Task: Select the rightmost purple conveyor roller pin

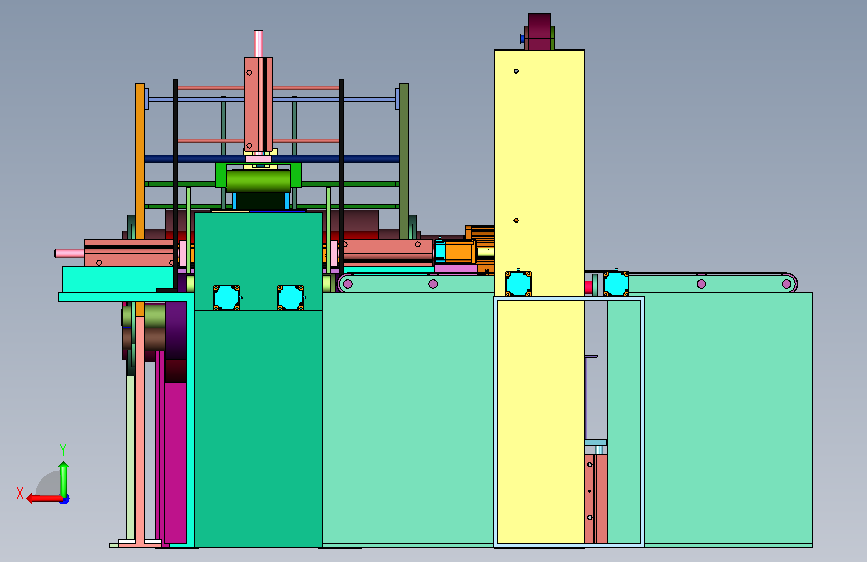Action: click(786, 284)
